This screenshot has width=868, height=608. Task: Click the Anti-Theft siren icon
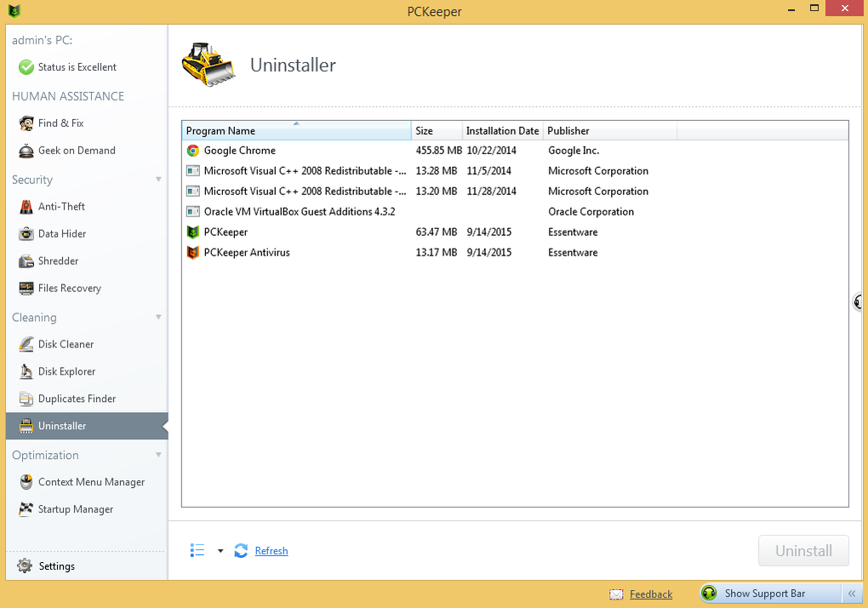26,207
